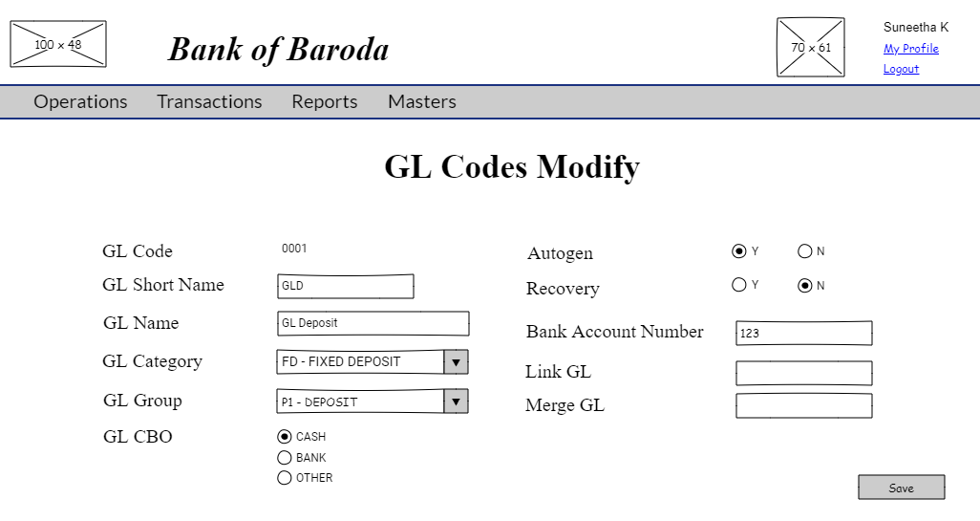Open the My Profile link

pyautogui.click(x=910, y=49)
